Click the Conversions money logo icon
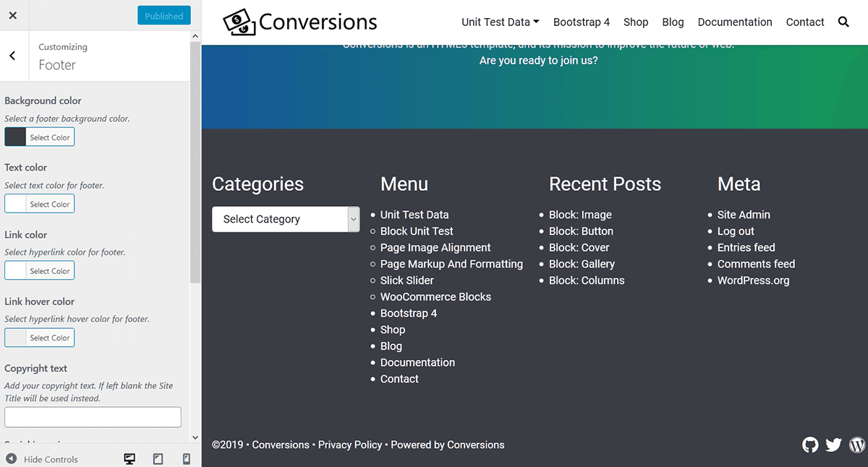Image resolution: width=868 pixels, height=467 pixels. click(x=239, y=22)
